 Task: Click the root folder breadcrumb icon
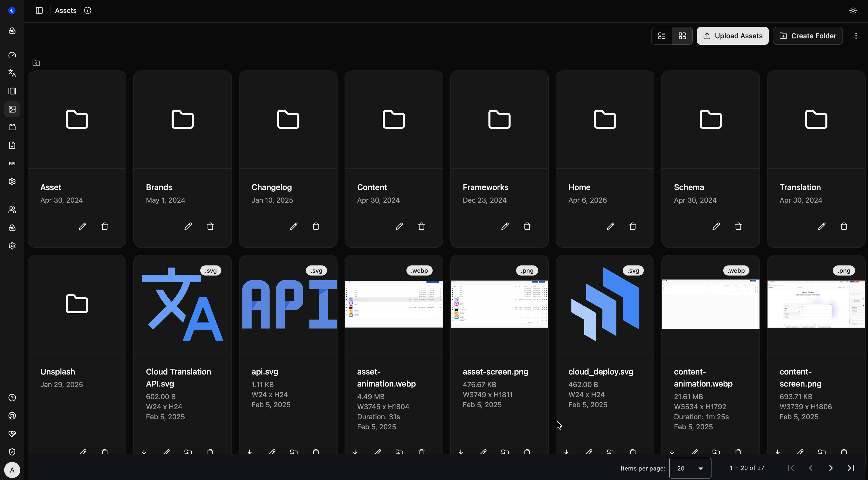click(36, 63)
